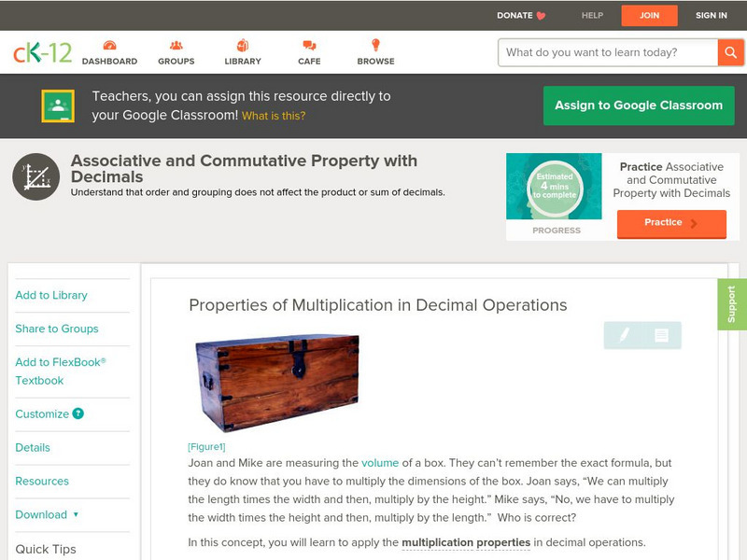Click the Donate heart icon
The width and height of the screenshot is (747, 560).
pyautogui.click(x=541, y=16)
